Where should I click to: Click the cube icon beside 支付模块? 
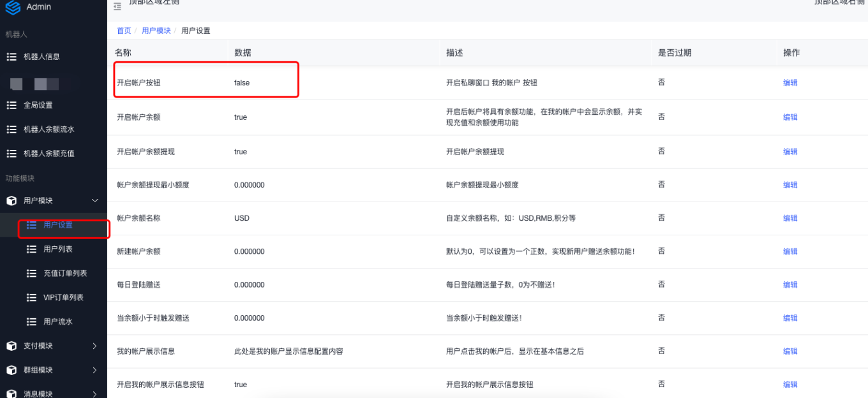pos(11,346)
